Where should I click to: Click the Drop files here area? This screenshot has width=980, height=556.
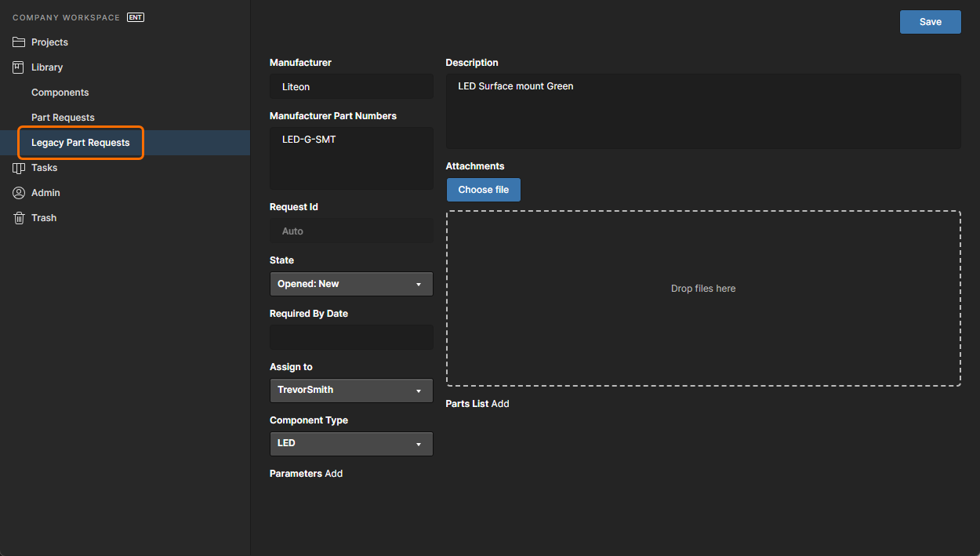pyautogui.click(x=702, y=298)
